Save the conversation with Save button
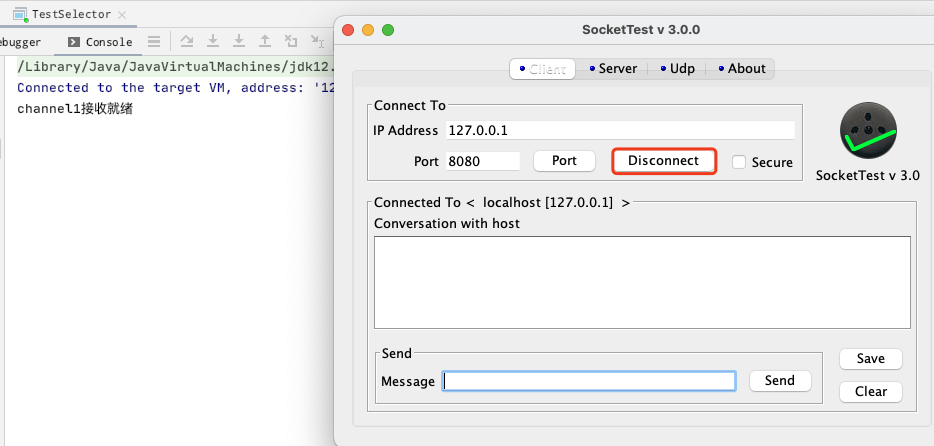The image size is (934, 446). point(871,358)
